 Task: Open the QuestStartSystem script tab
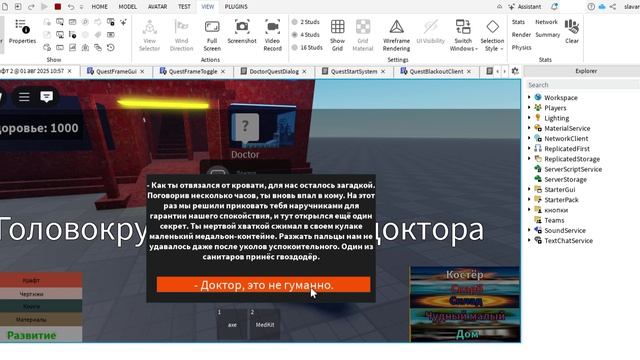(354, 71)
